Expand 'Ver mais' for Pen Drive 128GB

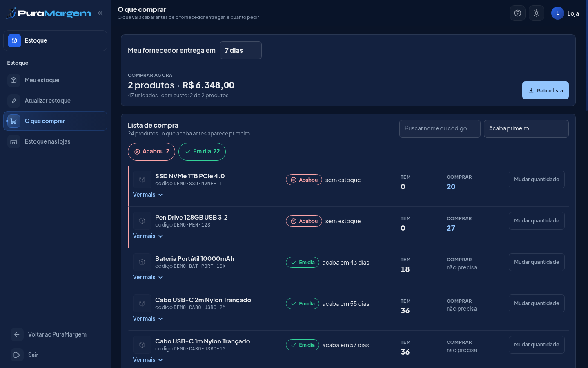(x=148, y=236)
